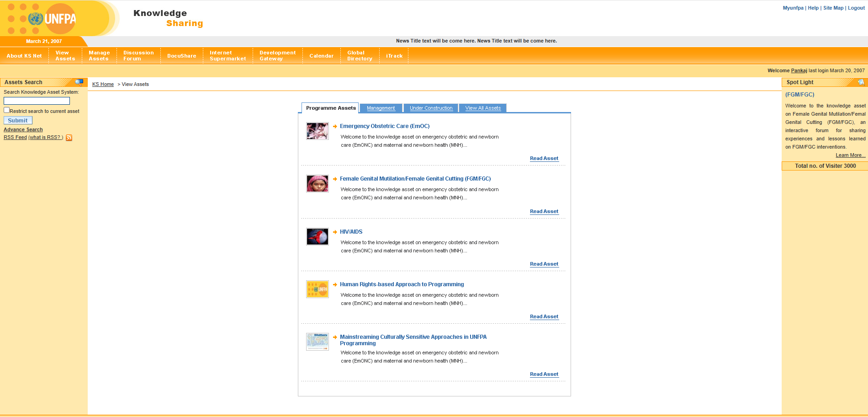Image resolution: width=868 pixels, height=417 pixels.
Task: Switch to the Management tab
Action: [x=381, y=108]
